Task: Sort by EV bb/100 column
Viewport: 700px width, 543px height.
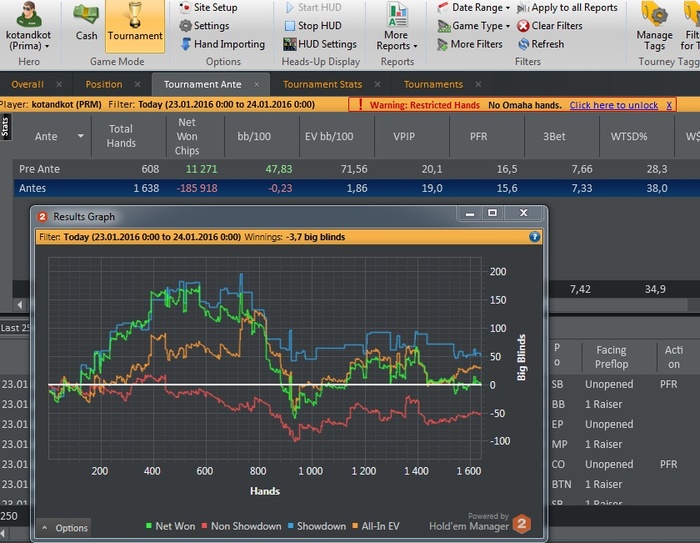Action: [329, 136]
